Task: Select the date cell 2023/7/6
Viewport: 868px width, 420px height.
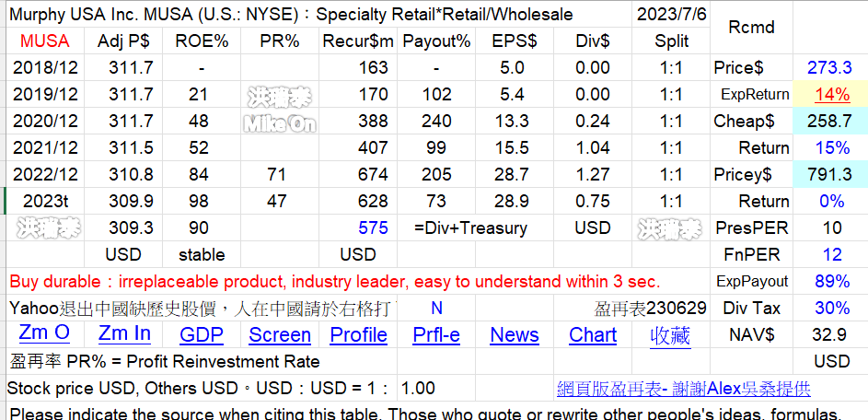Action: (x=671, y=15)
